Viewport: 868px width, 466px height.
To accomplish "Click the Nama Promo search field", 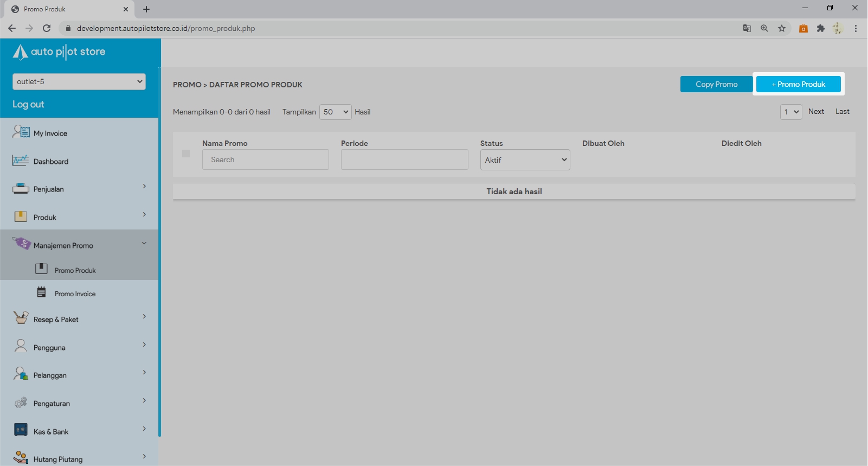I will tap(265, 159).
